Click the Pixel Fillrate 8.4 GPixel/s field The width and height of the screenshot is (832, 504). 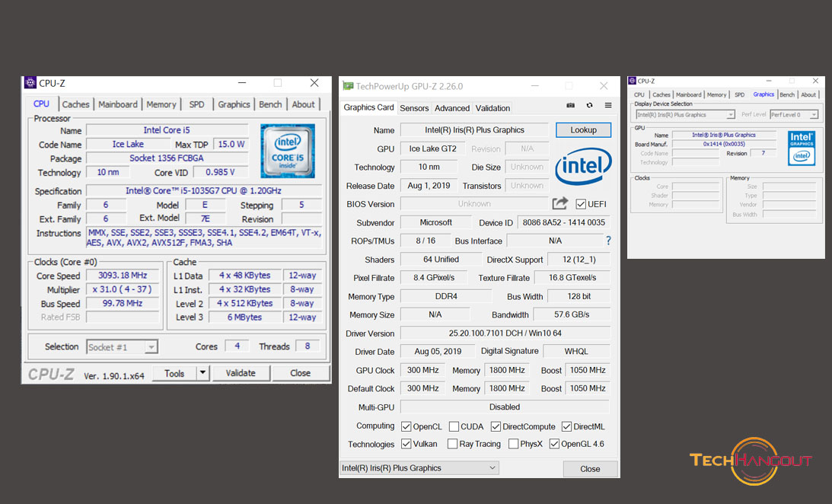tap(434, 277)
